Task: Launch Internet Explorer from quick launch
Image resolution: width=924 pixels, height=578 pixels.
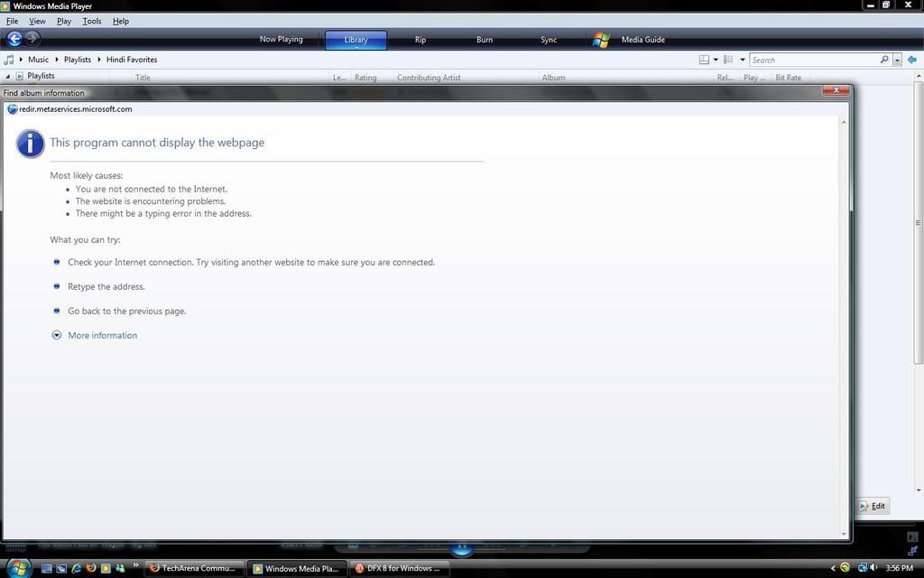Action: coord(77,569)
